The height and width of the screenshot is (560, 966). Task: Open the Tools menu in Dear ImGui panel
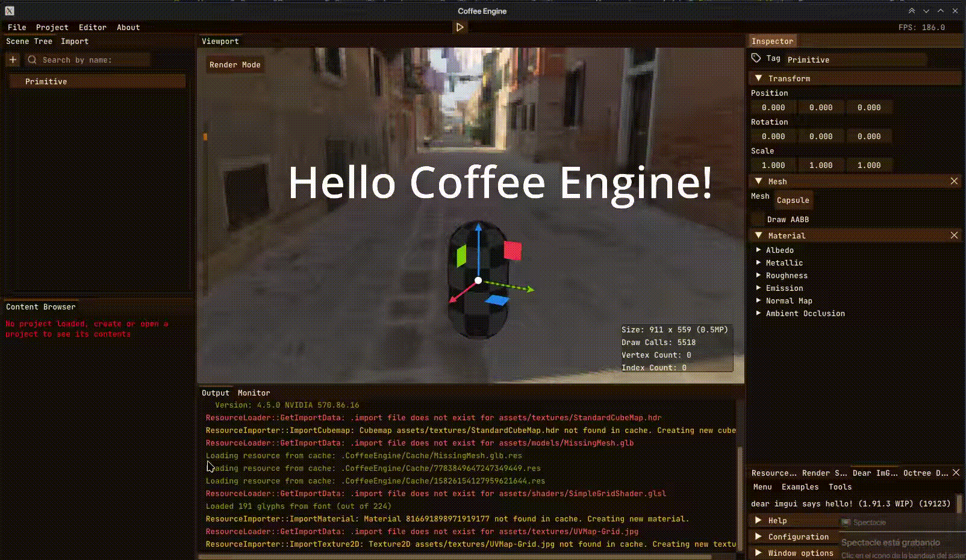840,487
